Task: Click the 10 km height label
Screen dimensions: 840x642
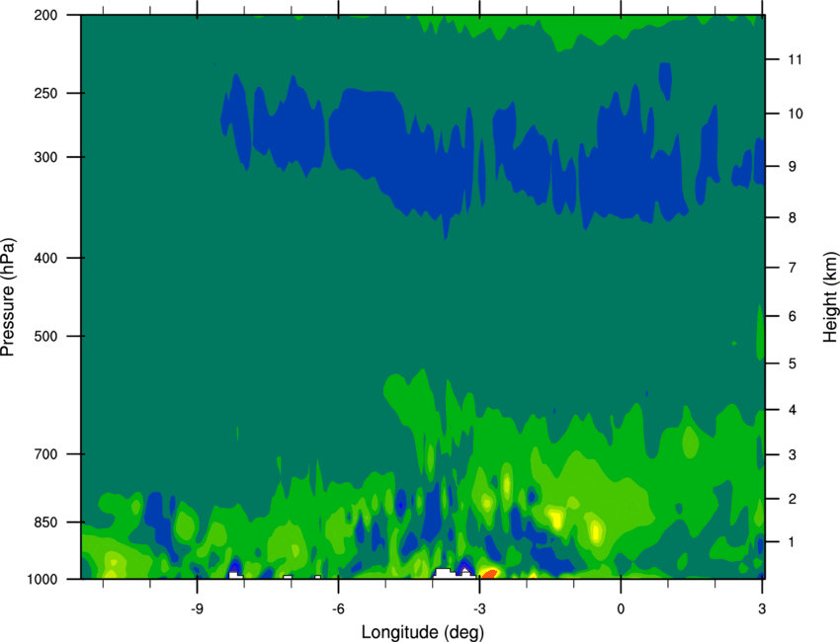Action: (x=795, y=114)
